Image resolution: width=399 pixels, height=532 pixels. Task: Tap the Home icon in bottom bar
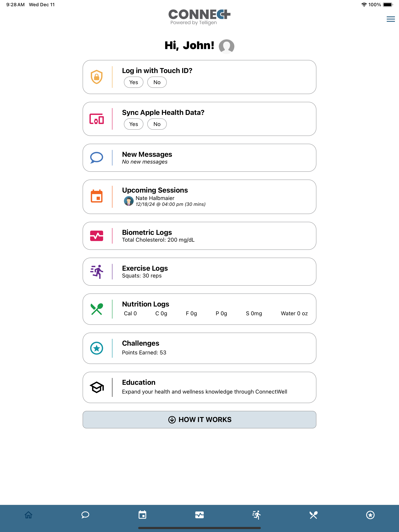pos(28,515)
